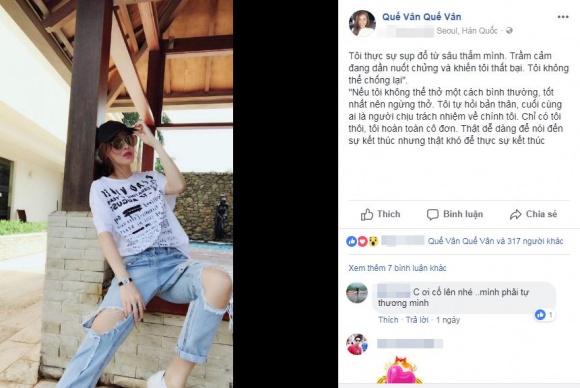Viewport: 580px width, 388px height.
Task: Open the post options three-dots menu
Action: (563, 17)
